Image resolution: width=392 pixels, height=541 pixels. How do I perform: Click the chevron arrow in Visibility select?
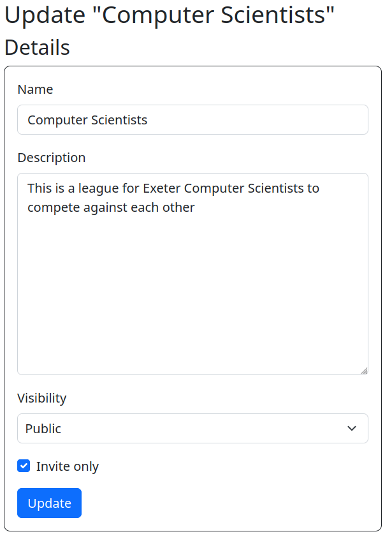(352, 429)
